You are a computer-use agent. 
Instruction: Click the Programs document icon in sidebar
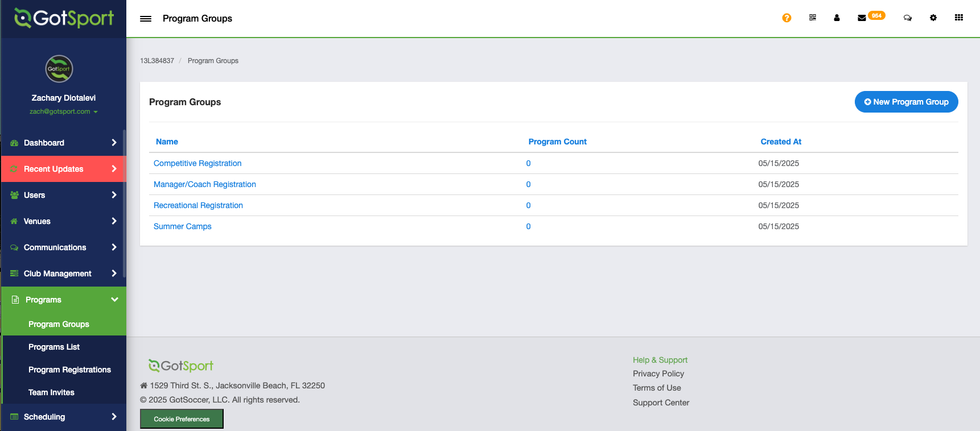[15, 300]
